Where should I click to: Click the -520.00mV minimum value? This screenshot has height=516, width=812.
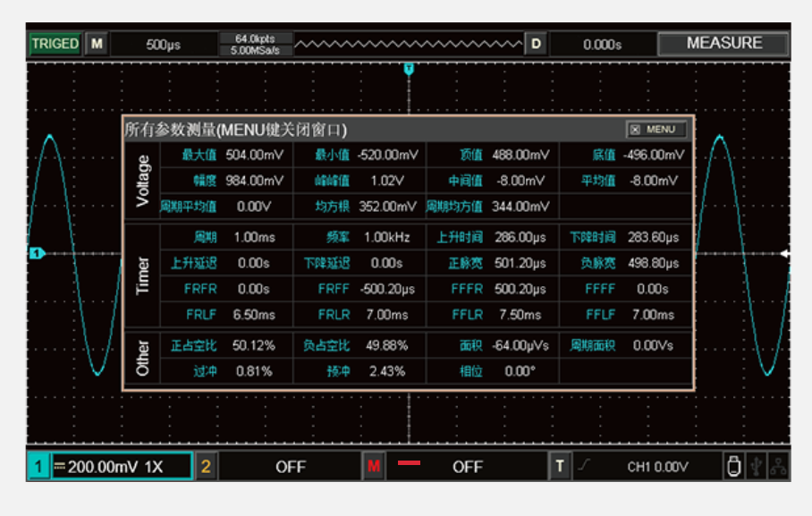pos(387,155)
